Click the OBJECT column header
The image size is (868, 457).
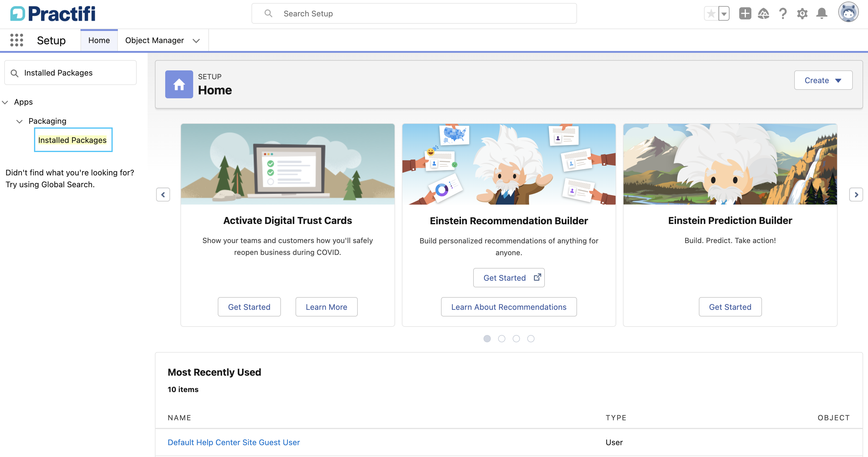834,418
